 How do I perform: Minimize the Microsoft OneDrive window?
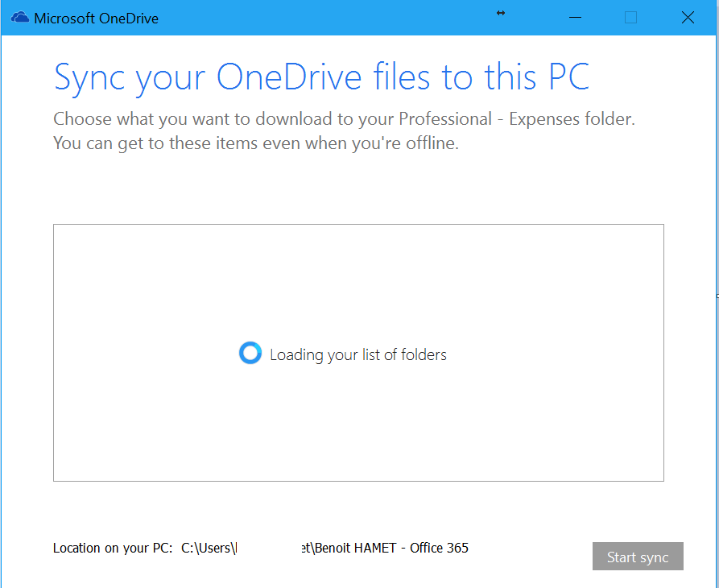point(575,18)
